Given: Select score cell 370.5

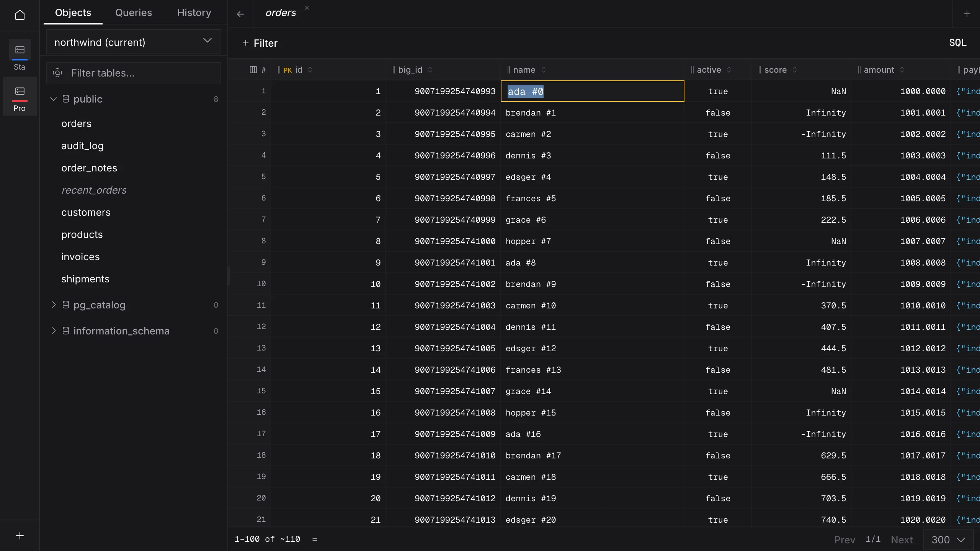Looking at the screenshot, I should pyautogui.click(x=801, y=305).
